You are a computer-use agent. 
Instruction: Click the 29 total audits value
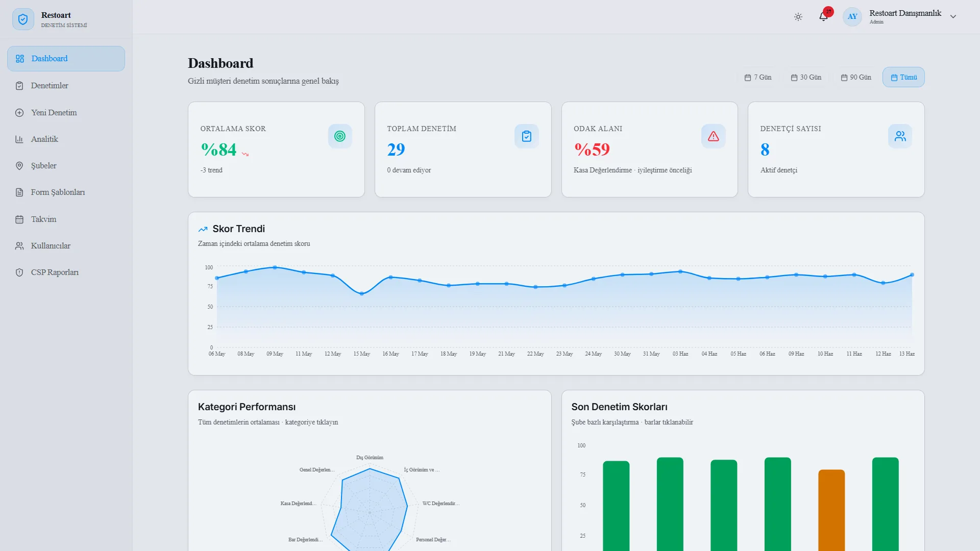click(396, 149)
